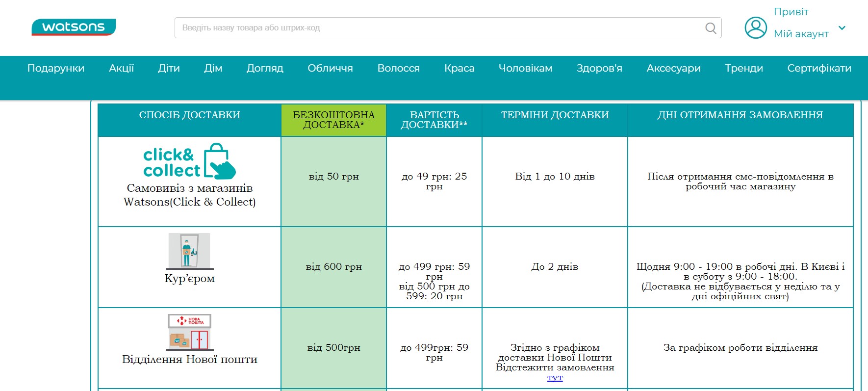Select the Дім navigation item
The image size is (868, 391).
pyautogui.click(x=213, y=68)
